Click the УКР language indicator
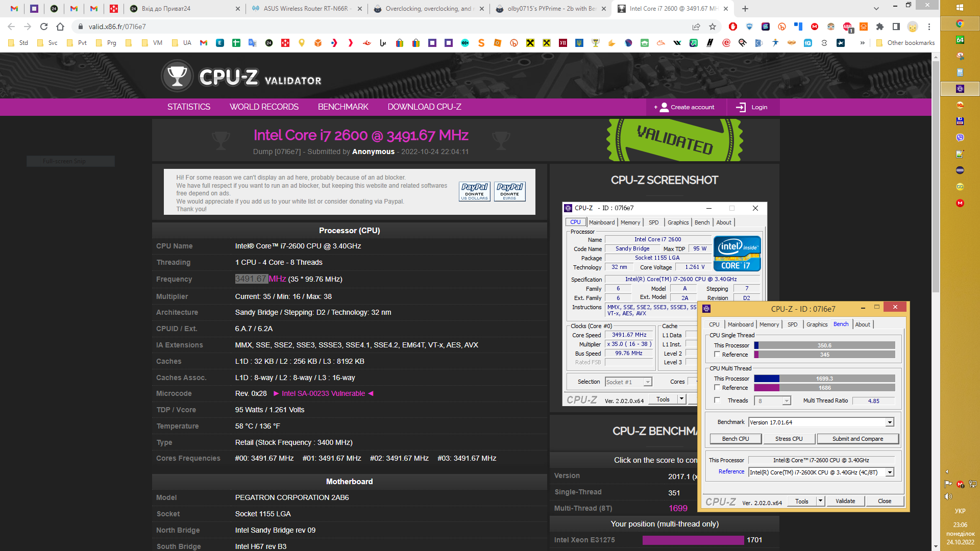Screen dimensions: 980x551 [x=960, y=511]
